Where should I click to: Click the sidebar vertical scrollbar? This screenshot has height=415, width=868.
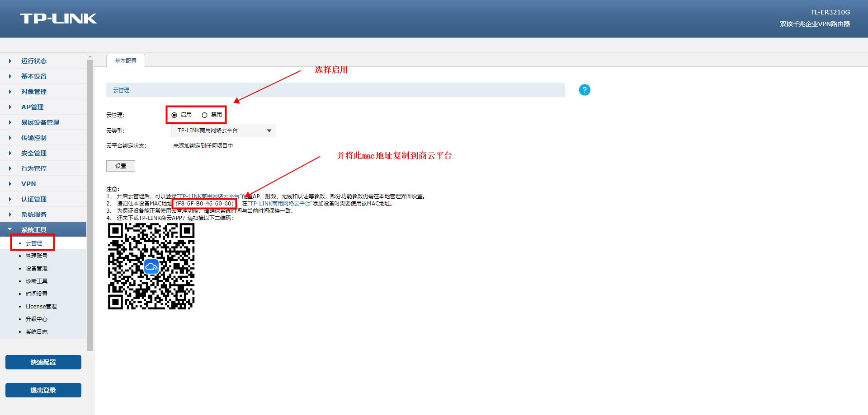pos(90,205)
